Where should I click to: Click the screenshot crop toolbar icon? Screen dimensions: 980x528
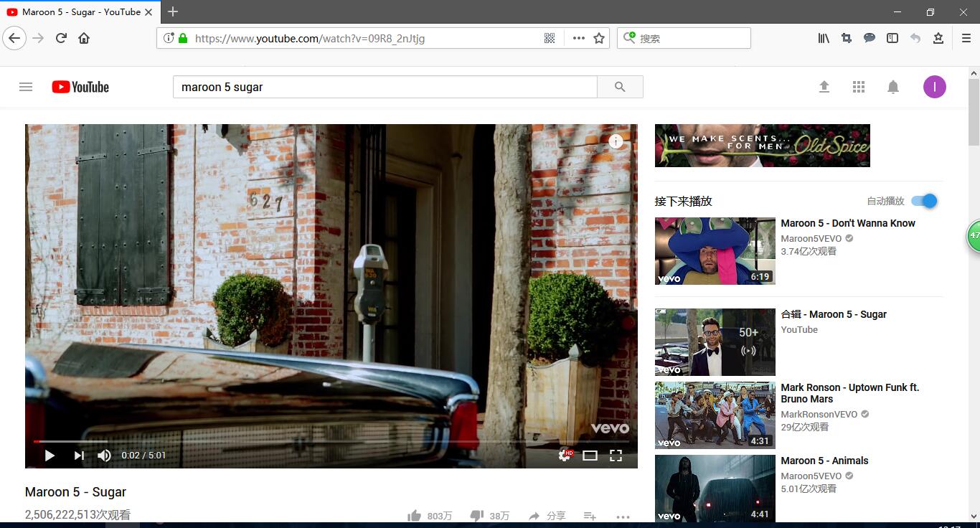pyautogui.click(x=847, y=38)
